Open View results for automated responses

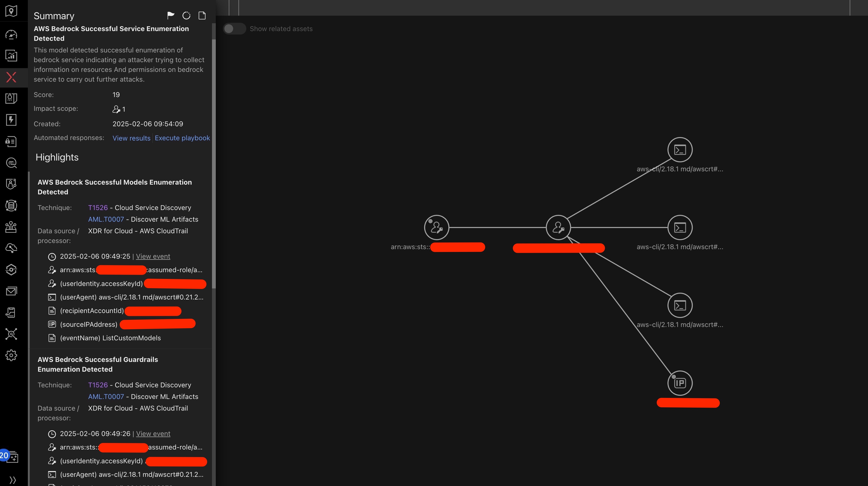131,138
